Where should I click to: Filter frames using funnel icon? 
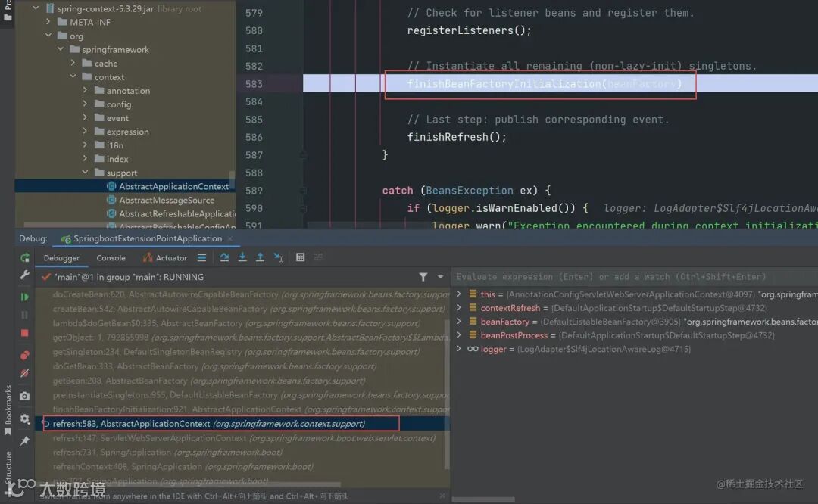423,277
